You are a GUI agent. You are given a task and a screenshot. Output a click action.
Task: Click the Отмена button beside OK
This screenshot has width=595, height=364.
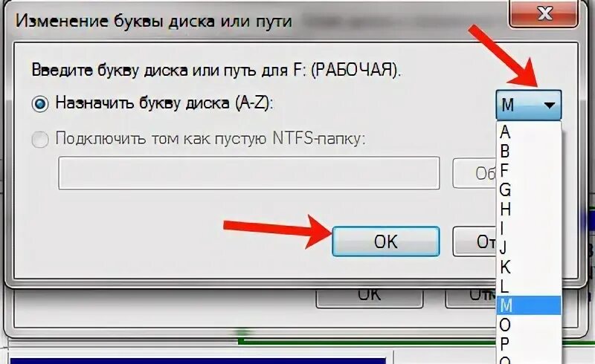tap(475, 241)
